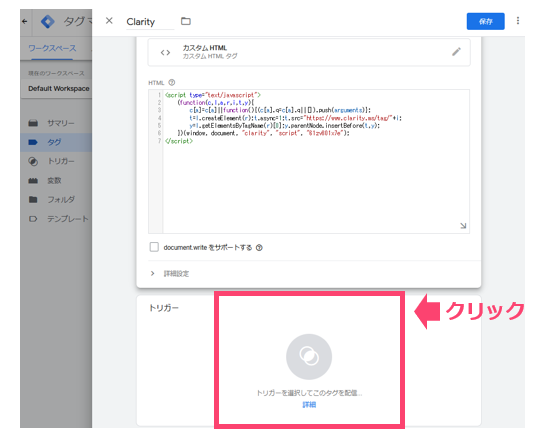Open help icon beside document.write option
The image size is (560, 442).
coord(259,247)
